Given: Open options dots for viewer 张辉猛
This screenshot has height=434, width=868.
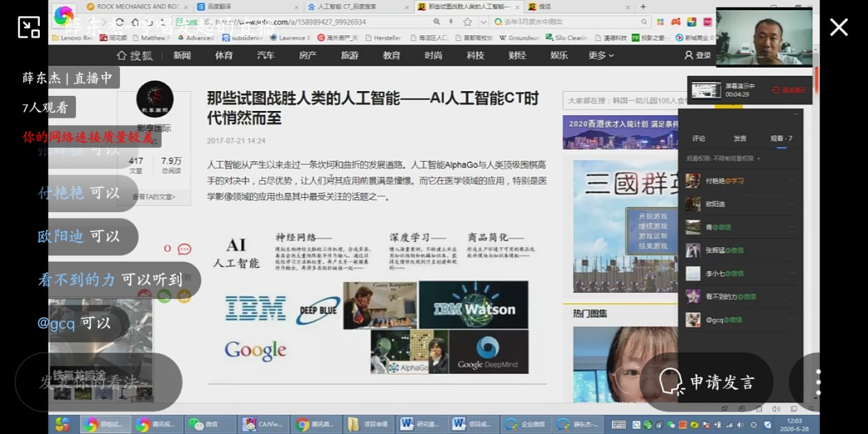Looking at the screenshot, I should [792, 251].
